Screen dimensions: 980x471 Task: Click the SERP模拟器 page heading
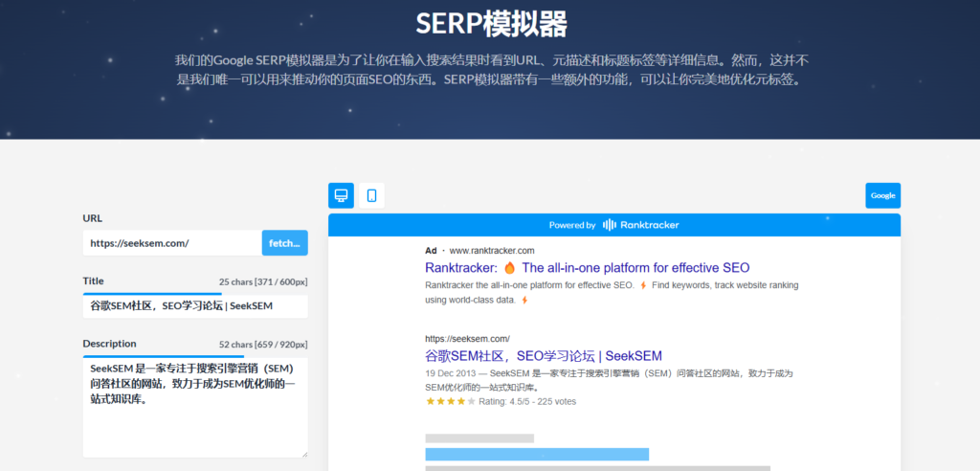click(x=491, y=24)
